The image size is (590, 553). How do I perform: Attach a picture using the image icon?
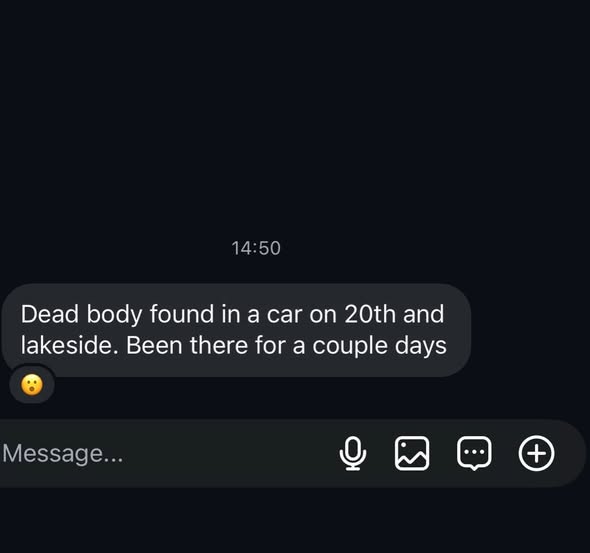coord(412,453)
